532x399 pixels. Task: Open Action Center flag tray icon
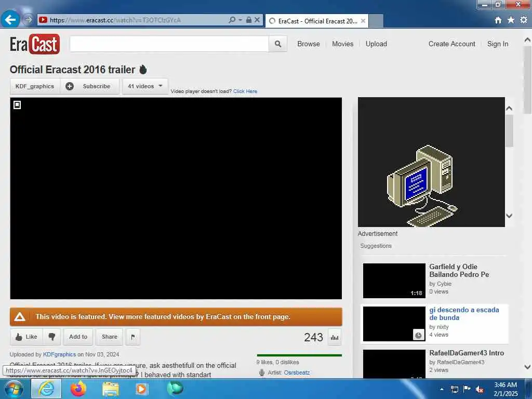tap(467, 389)
